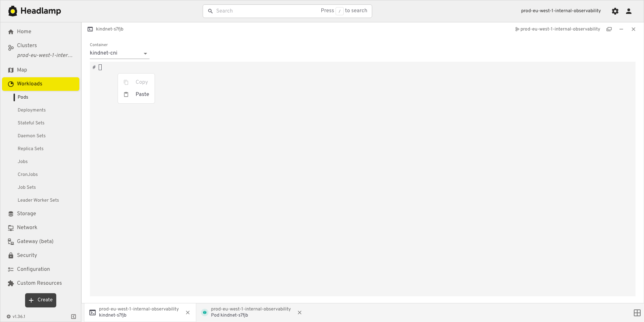Click the Create button

click(41, 300)
